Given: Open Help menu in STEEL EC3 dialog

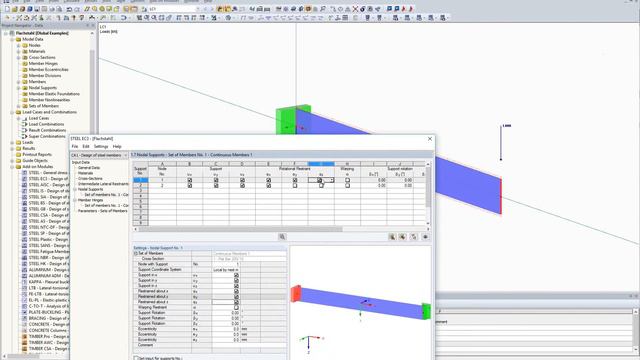Looking at the screenshot, I should 117,147.
